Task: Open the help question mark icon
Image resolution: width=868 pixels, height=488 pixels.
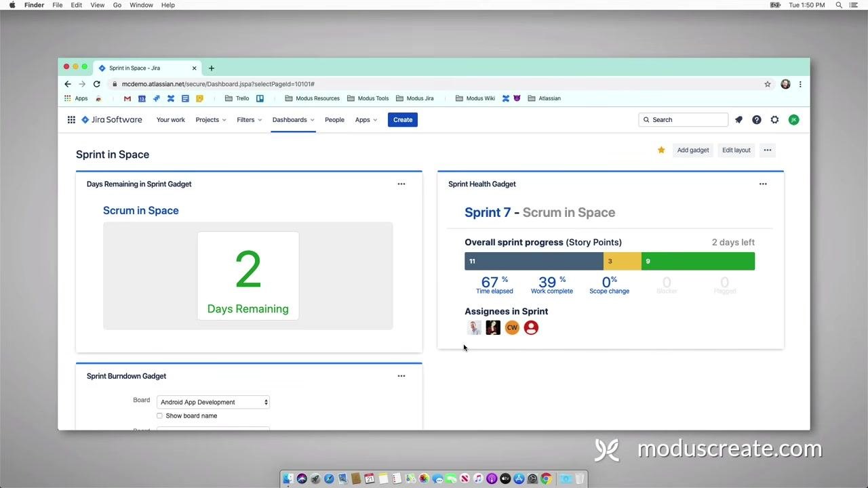Action: click(x=757, y=120)
